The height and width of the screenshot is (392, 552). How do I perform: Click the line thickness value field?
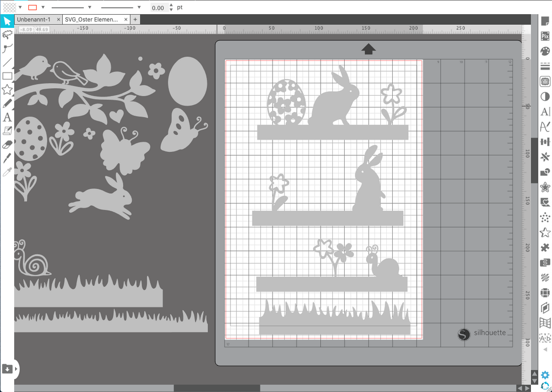click(158, 8)
